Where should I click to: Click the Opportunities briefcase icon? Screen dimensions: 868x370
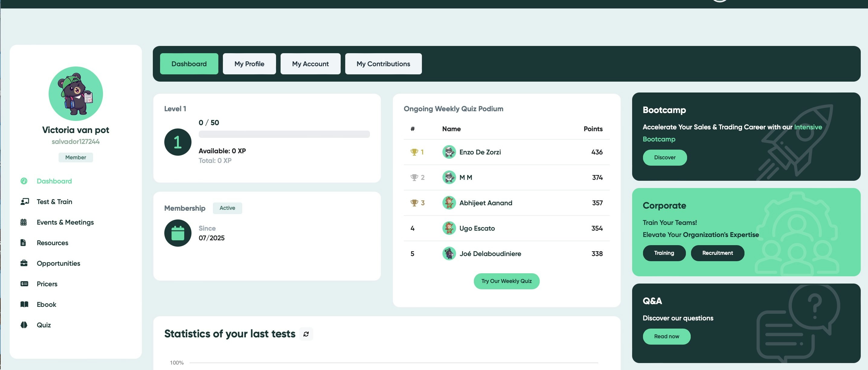24,263
